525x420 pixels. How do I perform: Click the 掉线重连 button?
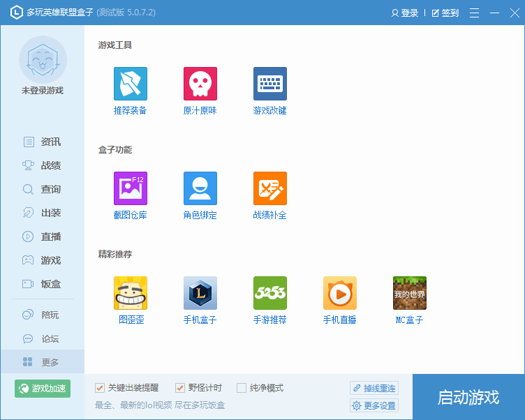click(x=374, y=388)
